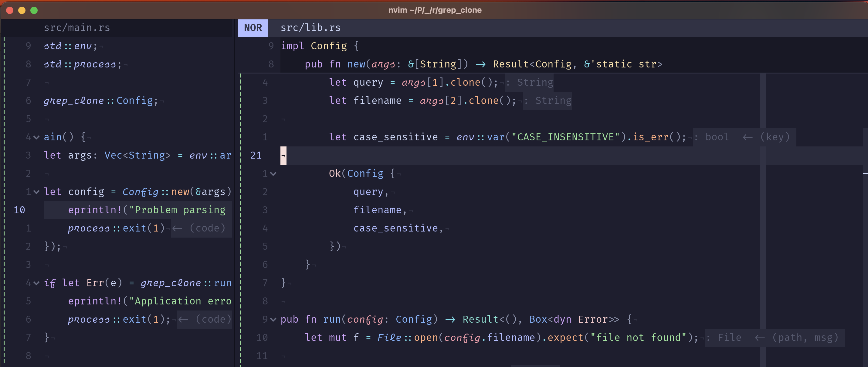Screen dimensions: 868x367
Task: Click the scrollbar marker on right edge
Action: click(865, 173)
